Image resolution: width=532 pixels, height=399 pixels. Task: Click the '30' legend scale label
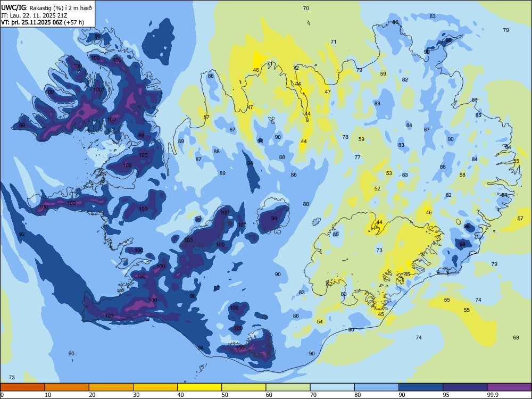point(136,395)
